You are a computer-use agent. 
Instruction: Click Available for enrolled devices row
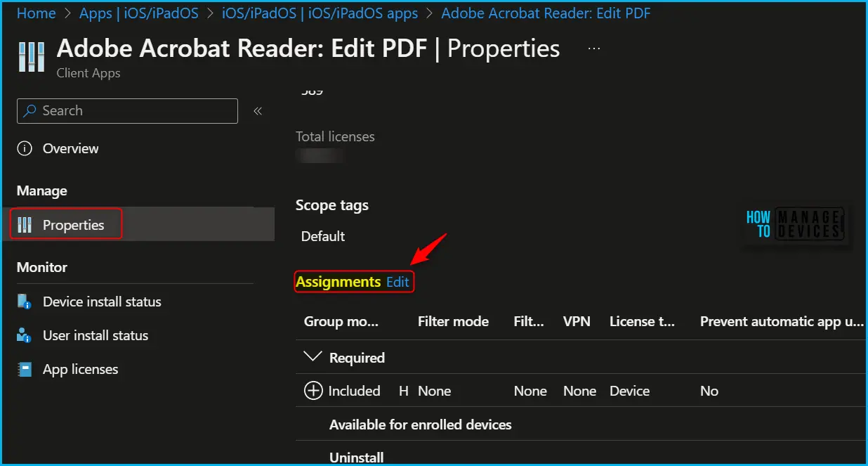[x=421, y=425]
